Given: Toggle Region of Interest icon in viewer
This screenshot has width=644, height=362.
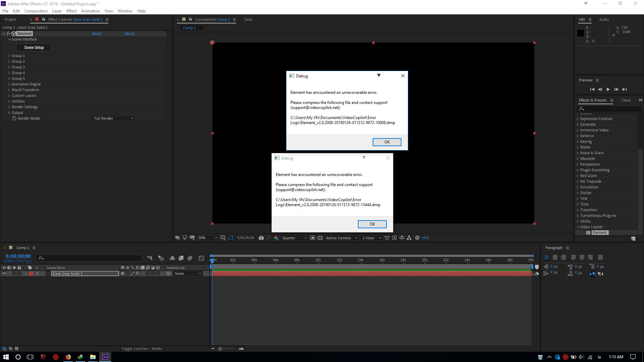Looking at the screenshot, I should tap(313, 238).
